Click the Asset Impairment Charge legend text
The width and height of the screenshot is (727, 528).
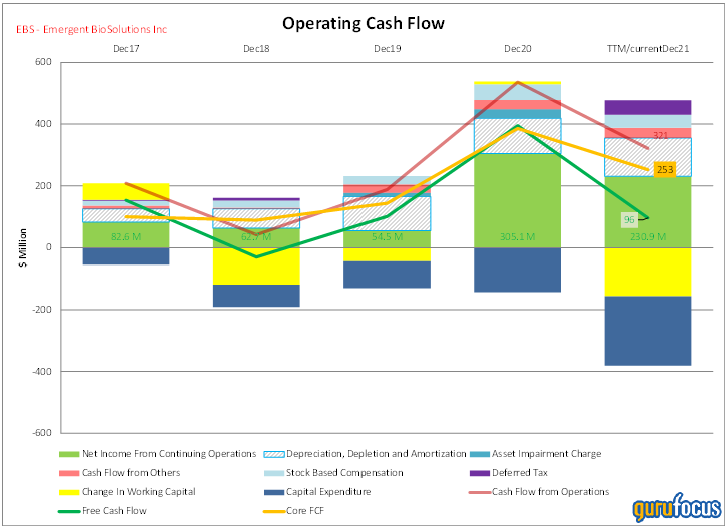[x=547, y=454]
